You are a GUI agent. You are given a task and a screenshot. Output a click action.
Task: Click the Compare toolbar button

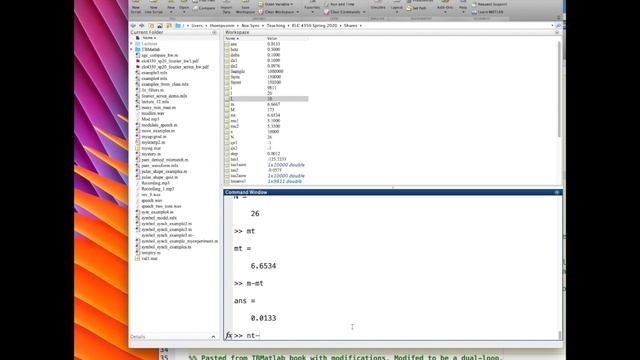(204, 8)
